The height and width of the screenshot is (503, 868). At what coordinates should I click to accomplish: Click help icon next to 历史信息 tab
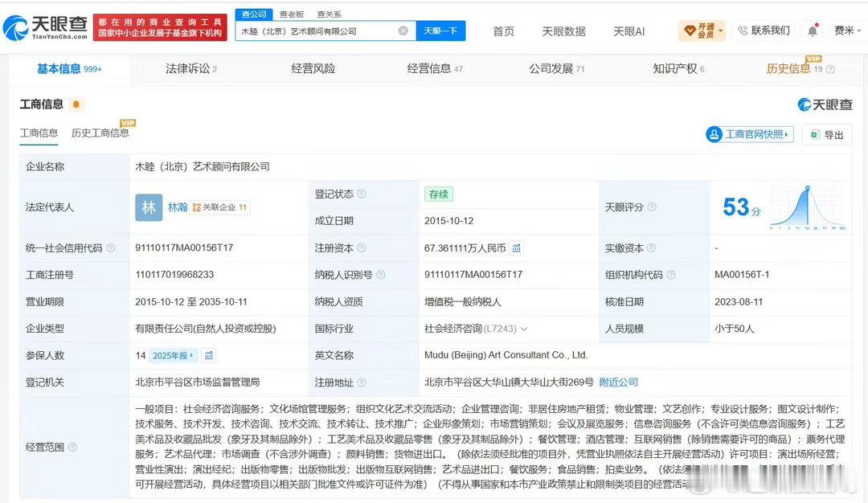point(829,69)
